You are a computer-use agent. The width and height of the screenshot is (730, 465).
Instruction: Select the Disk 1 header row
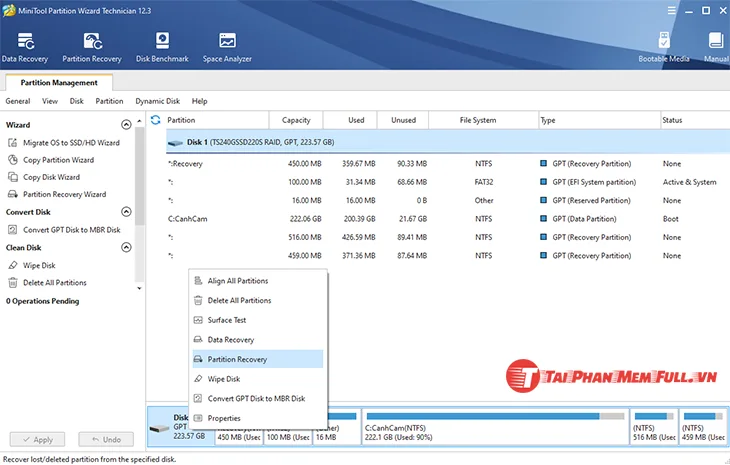(447, 142)
